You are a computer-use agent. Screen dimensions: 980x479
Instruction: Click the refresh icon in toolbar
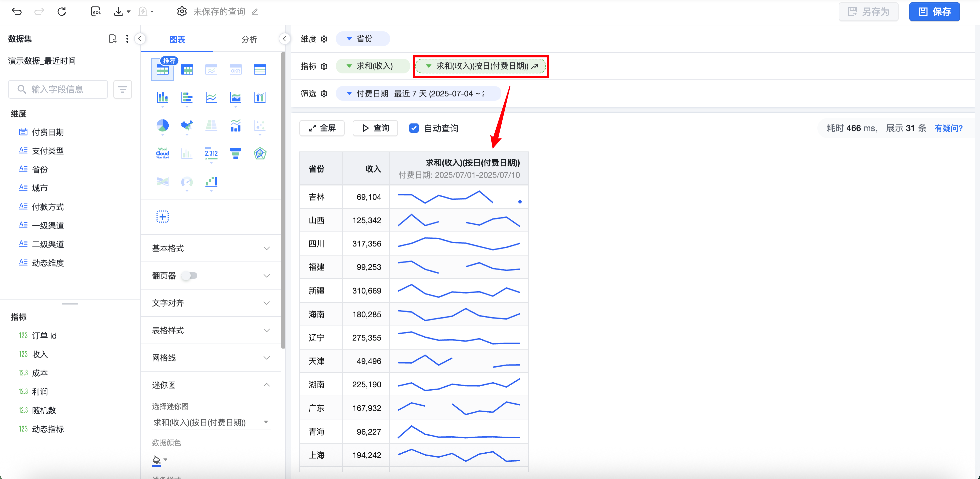pyautogui.click(x=62, y=11)
